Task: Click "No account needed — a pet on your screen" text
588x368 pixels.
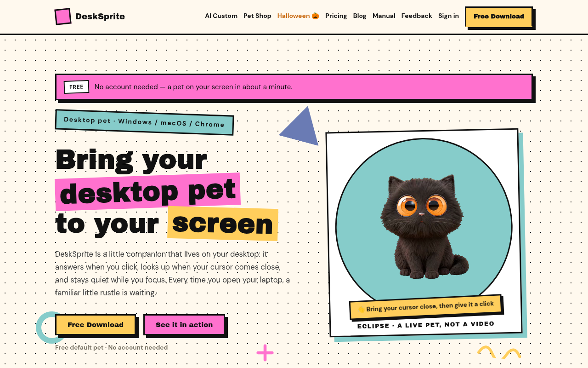Action: click(x=193, y=87)
